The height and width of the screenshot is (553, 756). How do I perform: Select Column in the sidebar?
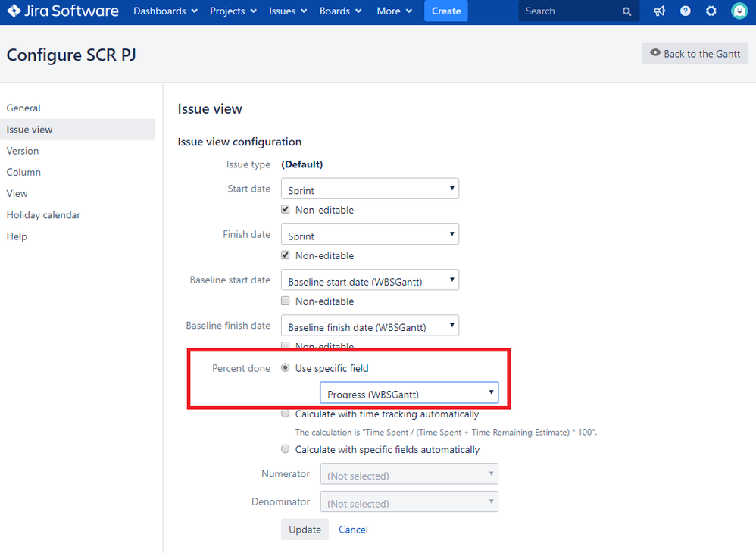point(23,172)
